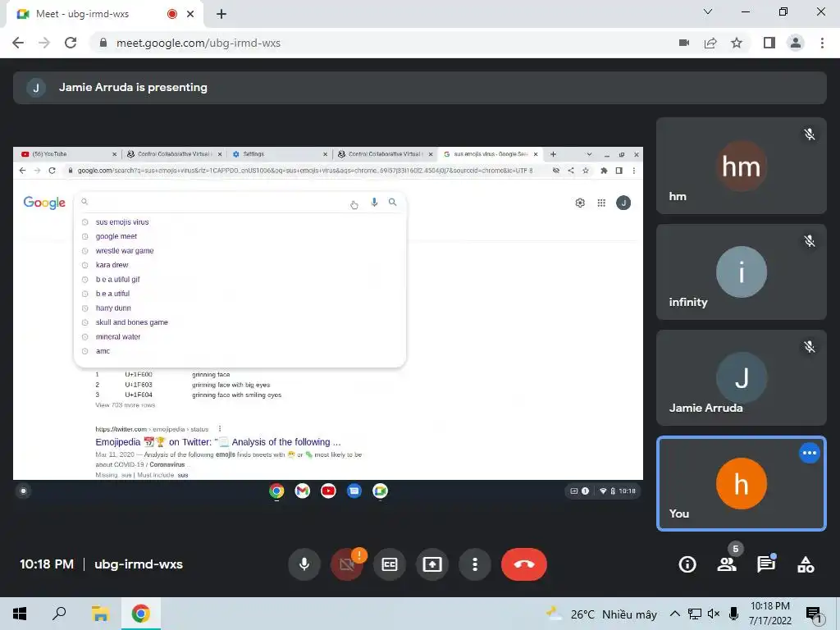
Task: Open Windows Start menu
Action: point(20,614)
